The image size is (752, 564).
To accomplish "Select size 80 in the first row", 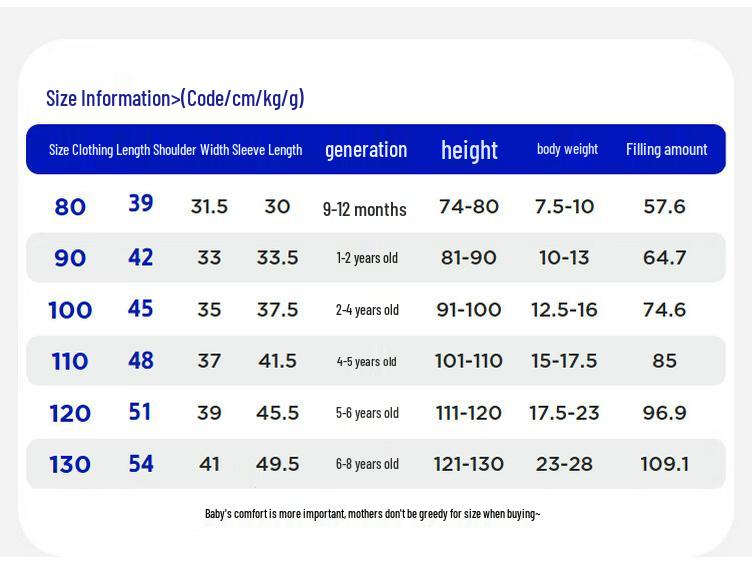I will 70,207.
